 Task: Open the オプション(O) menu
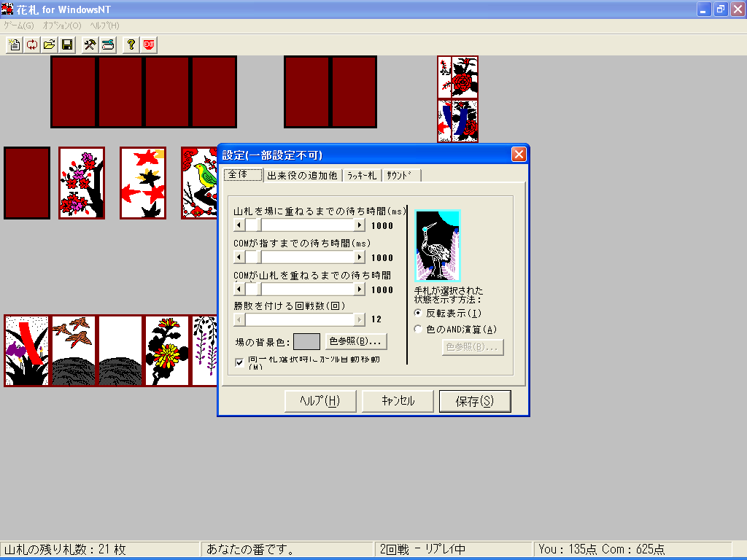pos(62,26)
